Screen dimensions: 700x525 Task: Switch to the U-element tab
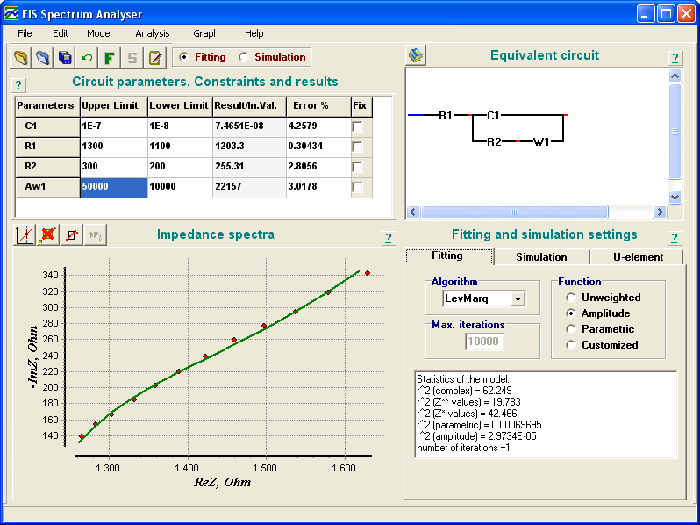click(637, 257)
